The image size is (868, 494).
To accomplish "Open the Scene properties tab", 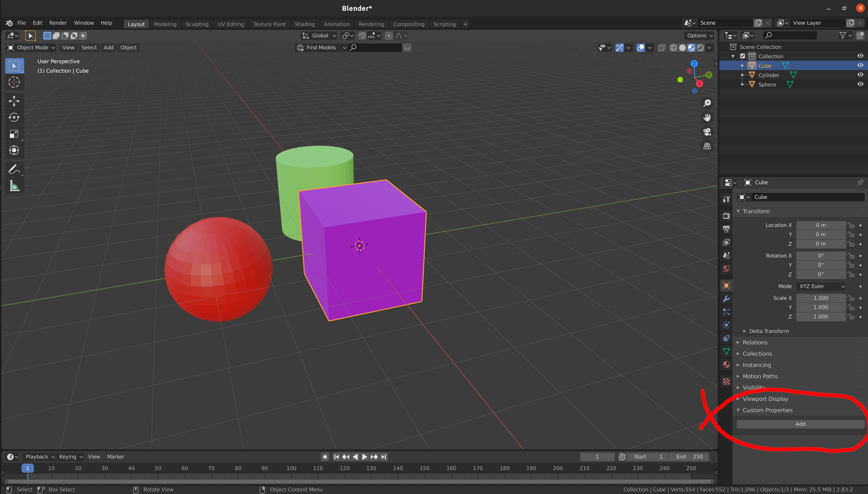I will coord(726,255).
